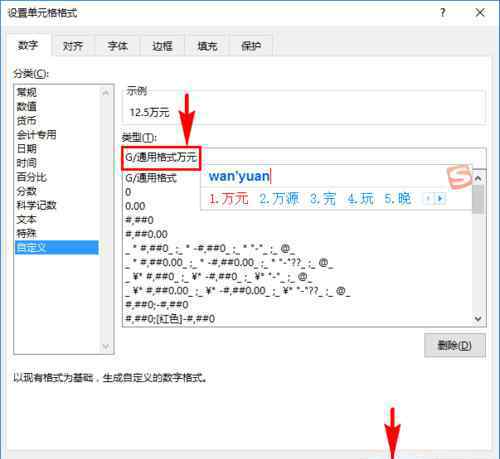Open the 填充 tab
The image size is (500, 459).
(x=207, y=46)
